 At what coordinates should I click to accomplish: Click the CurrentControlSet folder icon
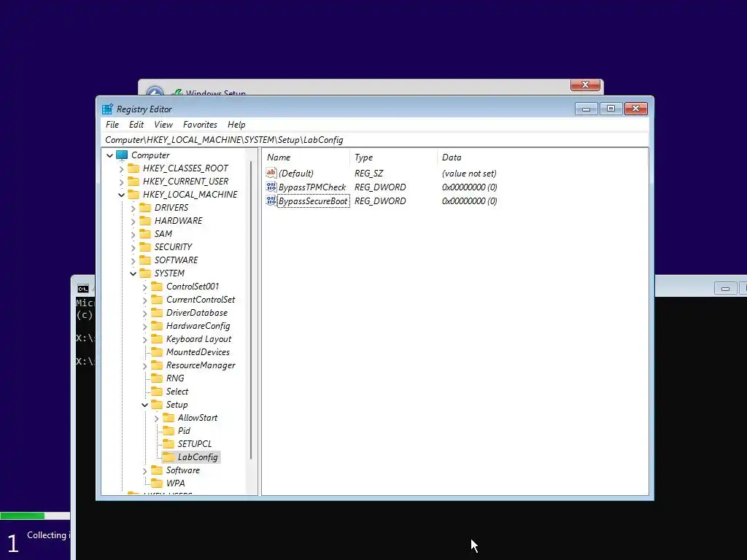click(157, 300)
